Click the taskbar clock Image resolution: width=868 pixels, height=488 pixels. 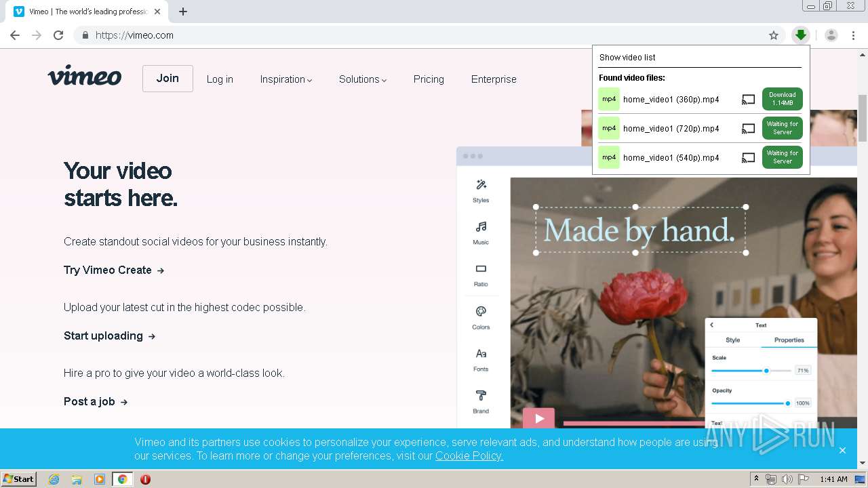(833, 479)
